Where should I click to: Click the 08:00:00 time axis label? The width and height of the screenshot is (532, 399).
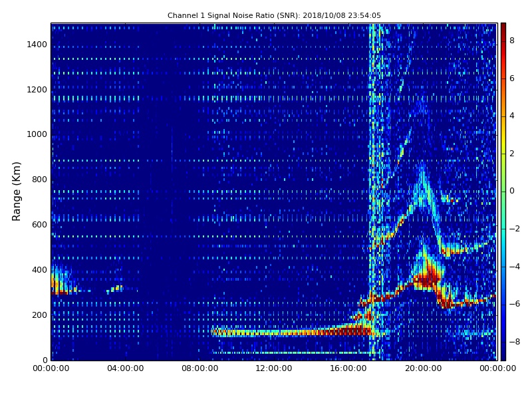[x=200, y=368]
